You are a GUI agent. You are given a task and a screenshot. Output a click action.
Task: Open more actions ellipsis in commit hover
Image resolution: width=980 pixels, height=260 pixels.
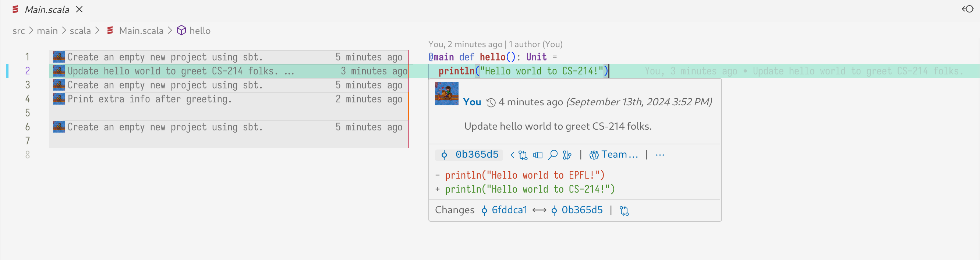[660, 155]
